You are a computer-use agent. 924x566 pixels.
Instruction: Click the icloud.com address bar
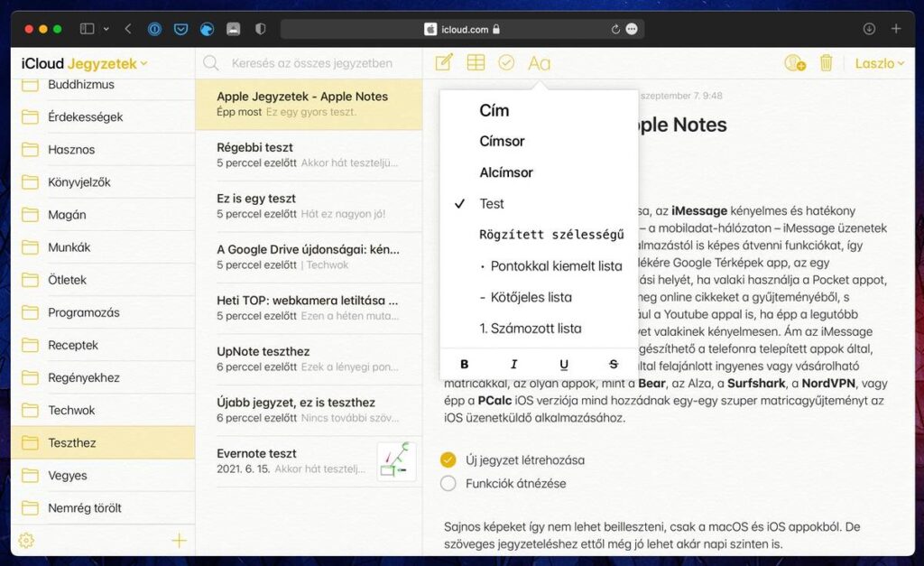pos(462,29)
